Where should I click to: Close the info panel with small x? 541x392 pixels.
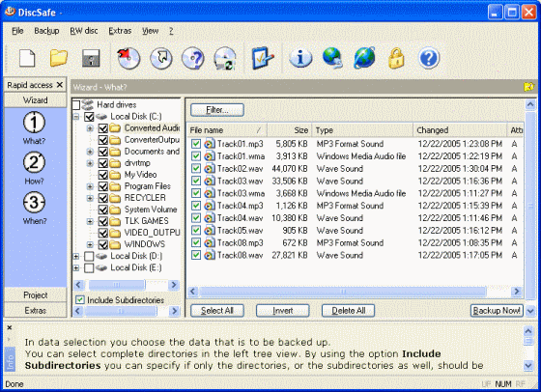(10, 327)
